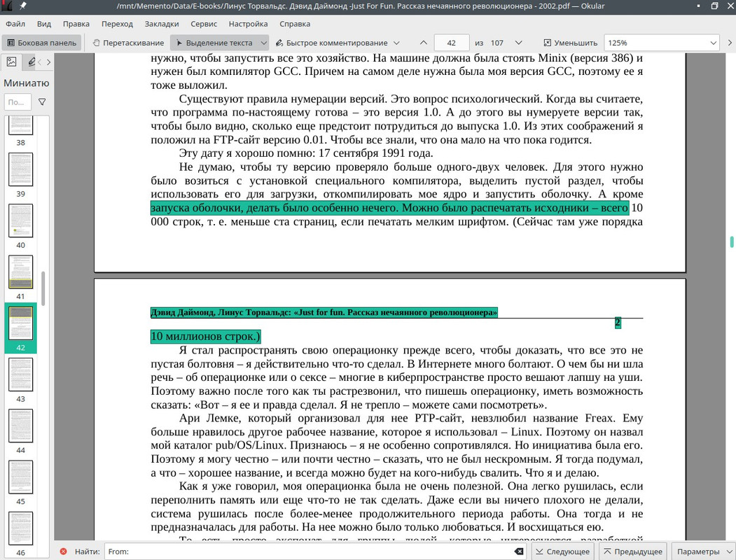736x560 pixels.
Task: Switch to the annotations sidebar tab icon
Action: tap(31, 62)
